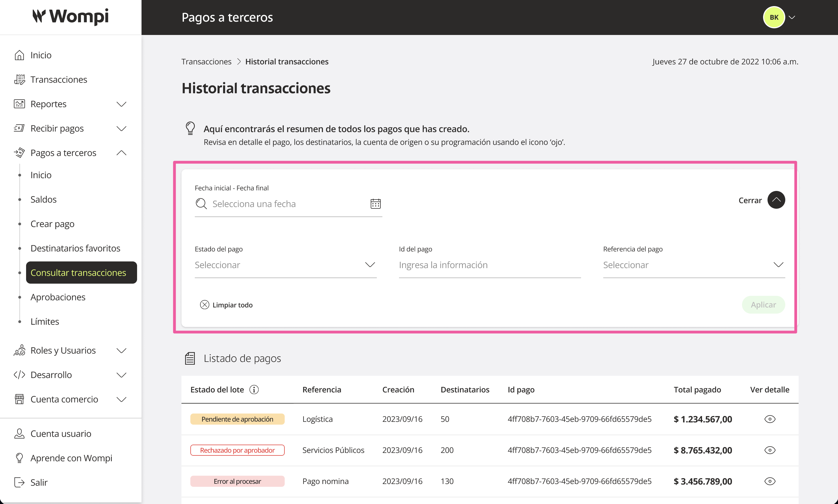Open the Saldos submenu item
This screenshot has width=838, height=504.
44,199
